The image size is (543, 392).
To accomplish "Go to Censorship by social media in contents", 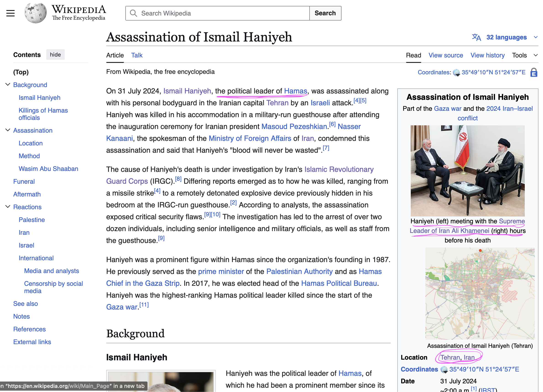I will (53, 287).
